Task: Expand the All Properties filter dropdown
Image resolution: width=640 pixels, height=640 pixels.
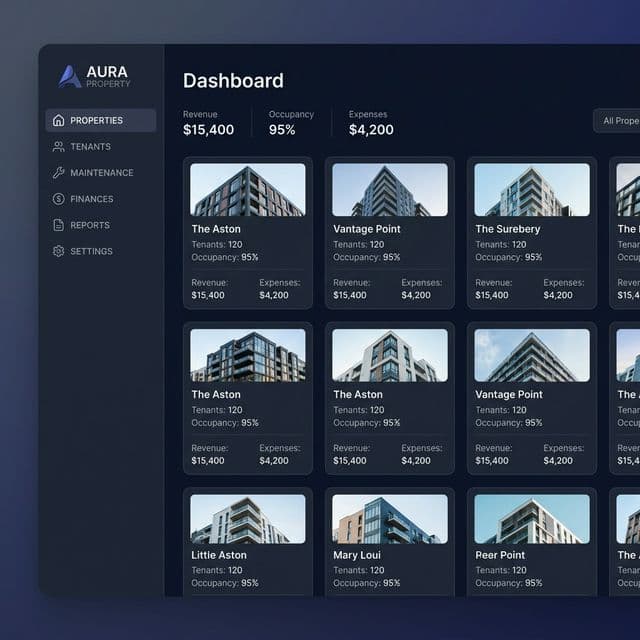Action: 617,121
